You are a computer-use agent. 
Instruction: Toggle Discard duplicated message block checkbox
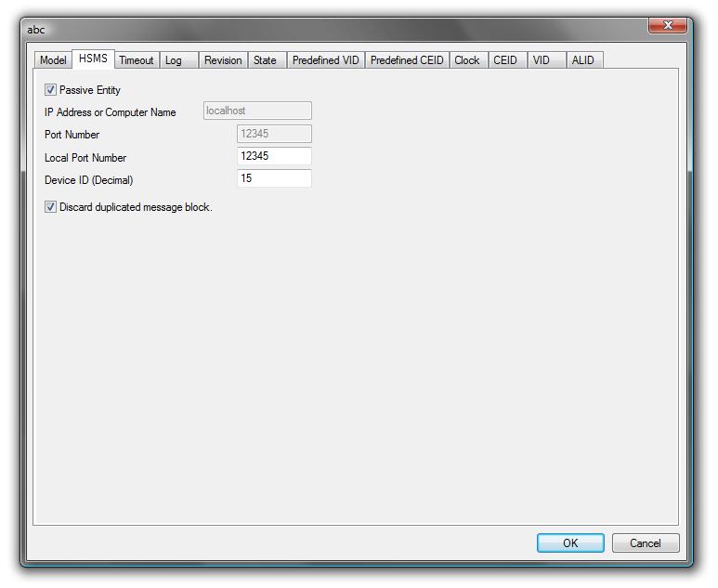(x=51, y=207)
